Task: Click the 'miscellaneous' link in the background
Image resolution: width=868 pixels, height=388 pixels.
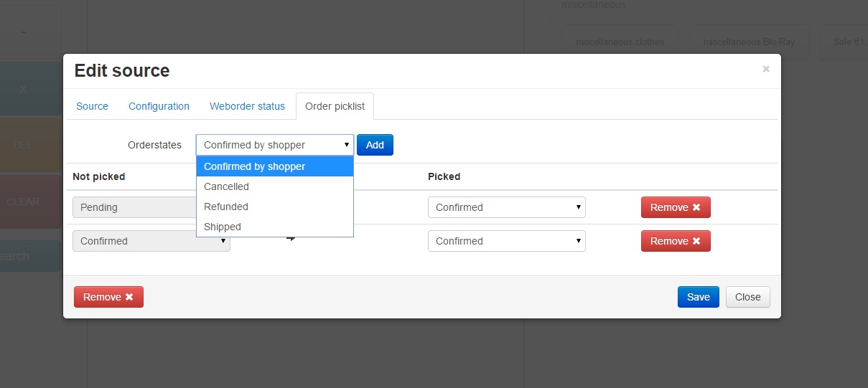Action: point(593,5)
